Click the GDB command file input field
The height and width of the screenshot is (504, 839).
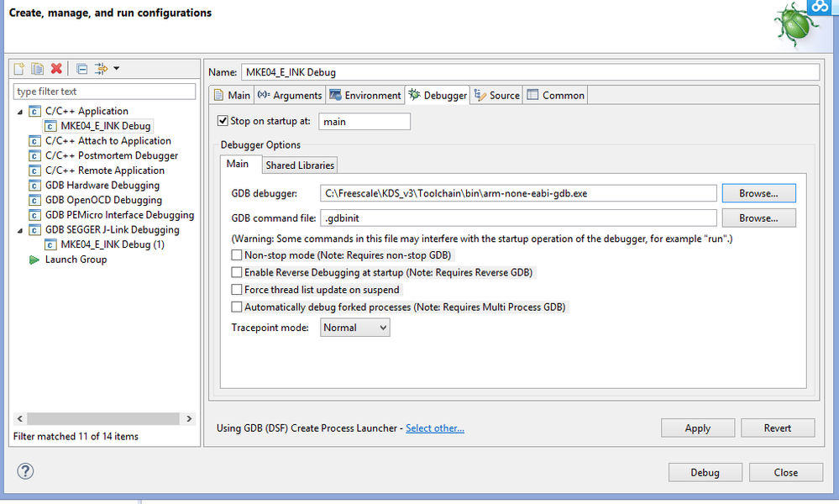(x=518, y=218)
